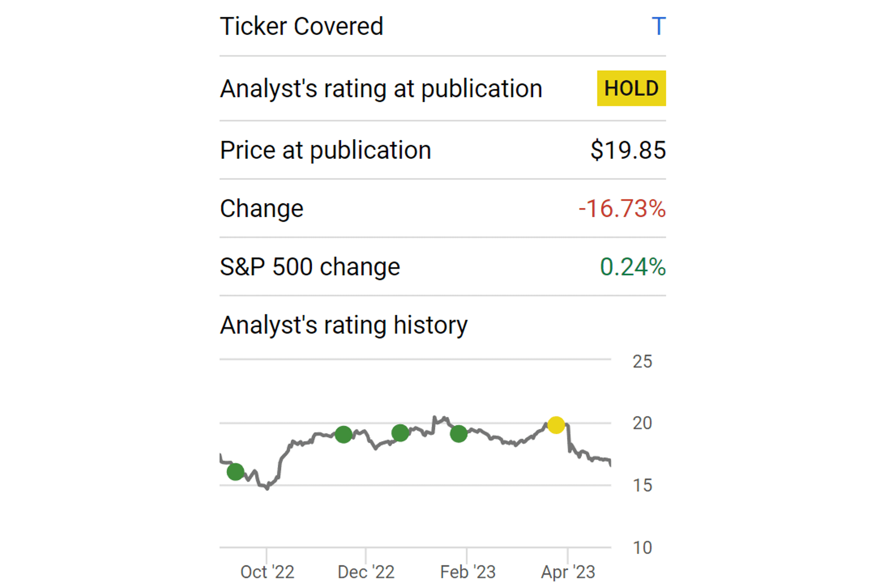Image resolution: width=875 pixels, height=588 pixels.
Task: Click the Analyst's rating history heading
Action: [344, 325]
